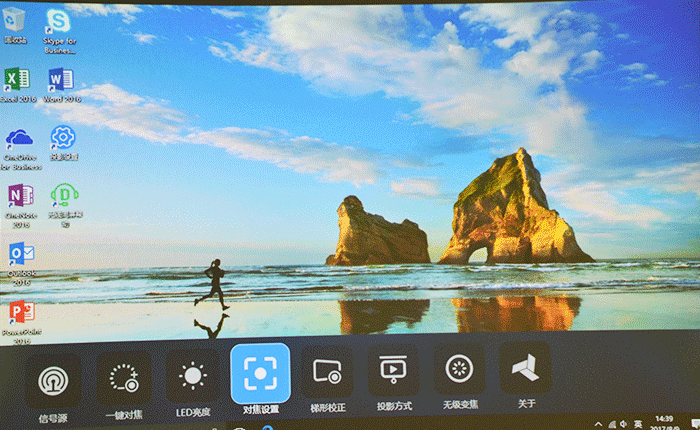Open the 信号源 signal source icon
This screenshot has height=430, width=700.
click(x=52, y=378)
